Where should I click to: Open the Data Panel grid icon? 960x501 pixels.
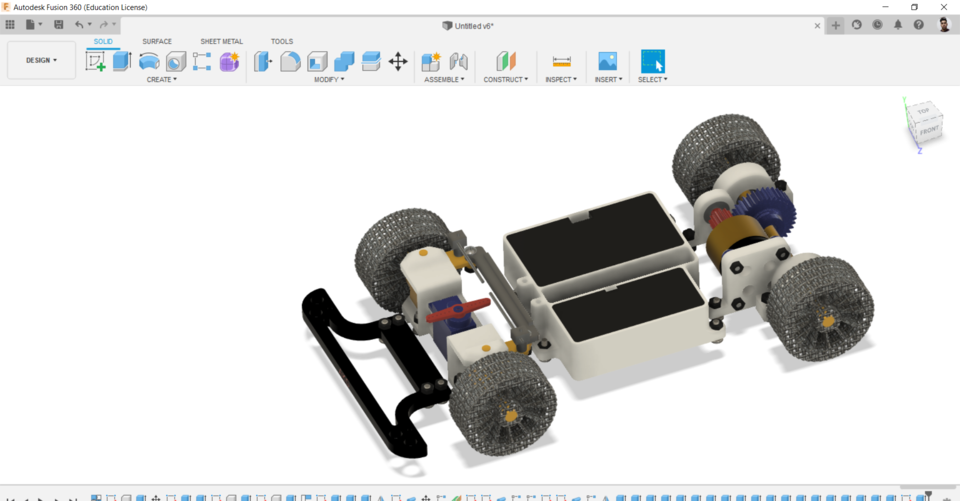(10, 24)
